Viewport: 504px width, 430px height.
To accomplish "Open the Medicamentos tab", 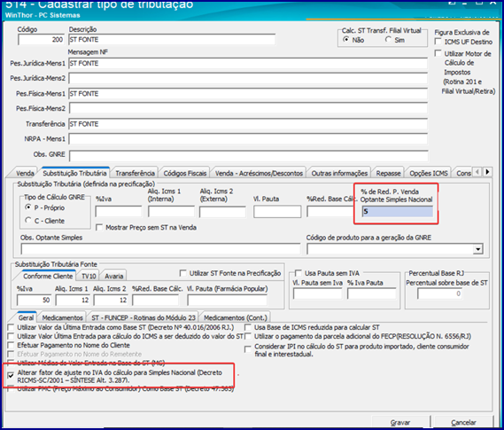I will [x=62, y=317].
